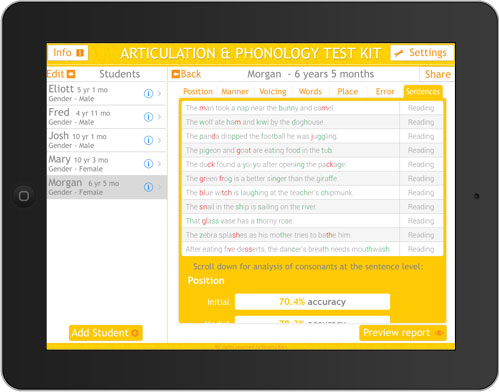Screen dimensions: 499x392
Task: Open info for student Eliott
Action: (x=148, y=94)
